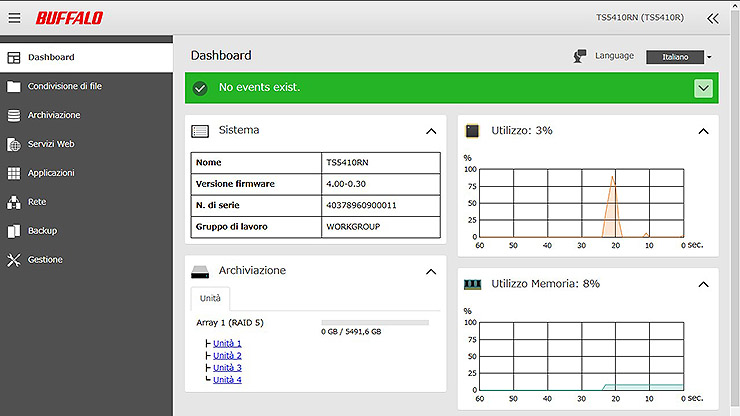740x416 pixels.
Task: Collapse the Utilizzo CPU panel
Action: pos(703,131)
